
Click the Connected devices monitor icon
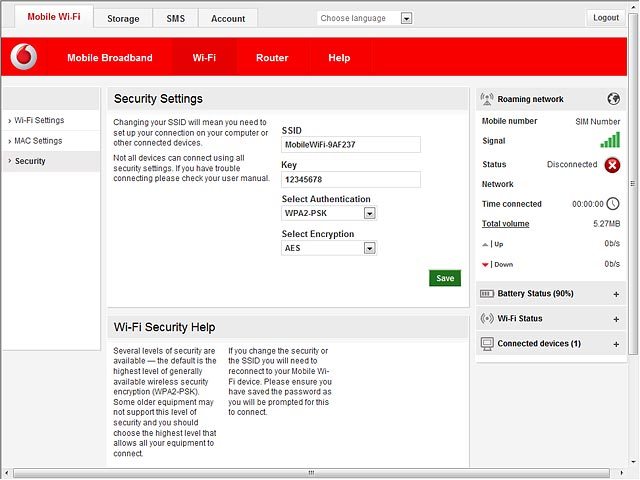point(487,344)
